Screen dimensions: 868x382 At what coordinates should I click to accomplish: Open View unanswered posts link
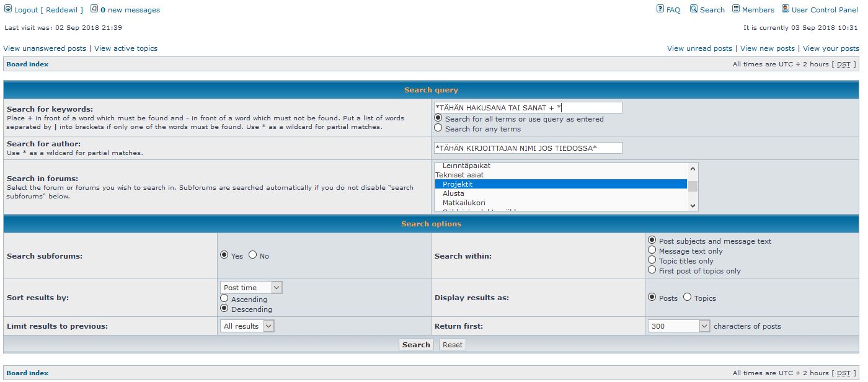pyautogui.click(x=45, y=48)
